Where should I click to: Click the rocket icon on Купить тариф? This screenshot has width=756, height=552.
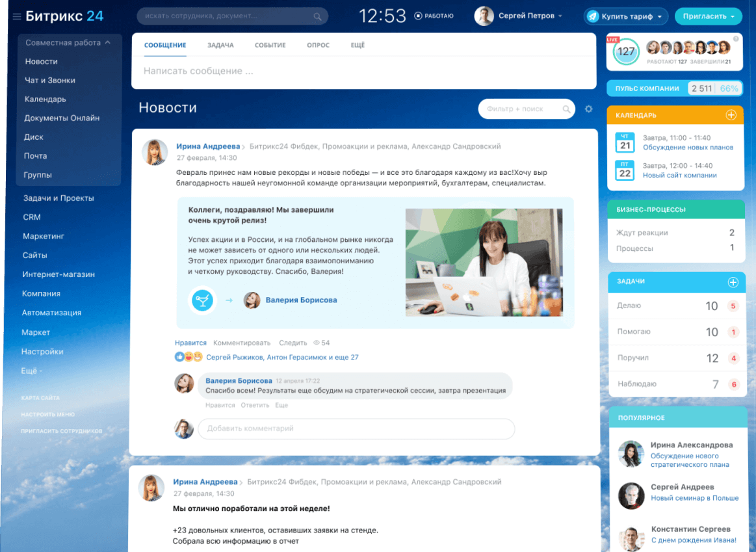click(593, 16)
